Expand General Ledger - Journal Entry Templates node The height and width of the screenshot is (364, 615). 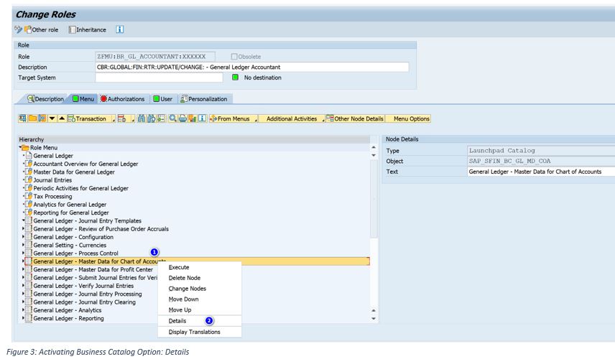click(x=23, y=220)
